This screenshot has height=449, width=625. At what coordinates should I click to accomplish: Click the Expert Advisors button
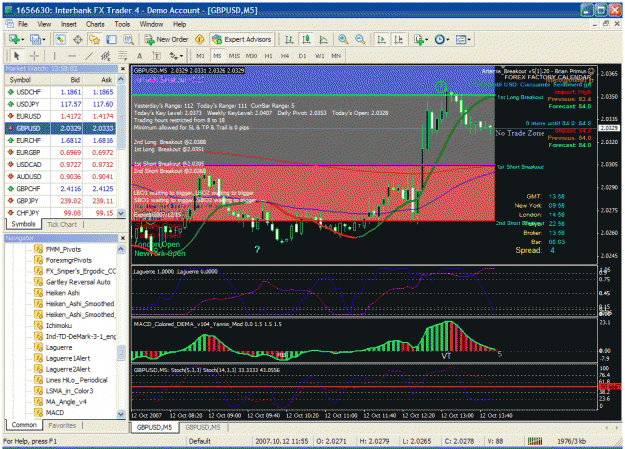pos(242,39)
